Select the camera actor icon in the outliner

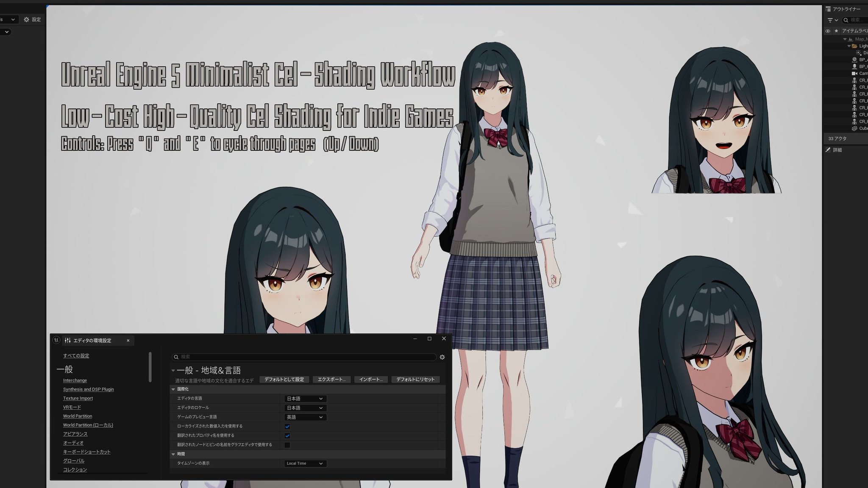point(854,73)
